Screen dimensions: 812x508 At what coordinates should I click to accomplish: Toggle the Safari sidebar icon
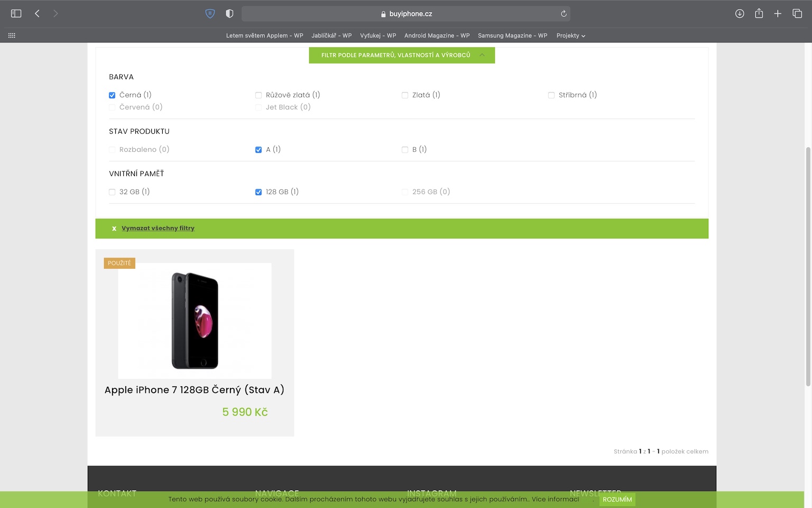(16, 14)
